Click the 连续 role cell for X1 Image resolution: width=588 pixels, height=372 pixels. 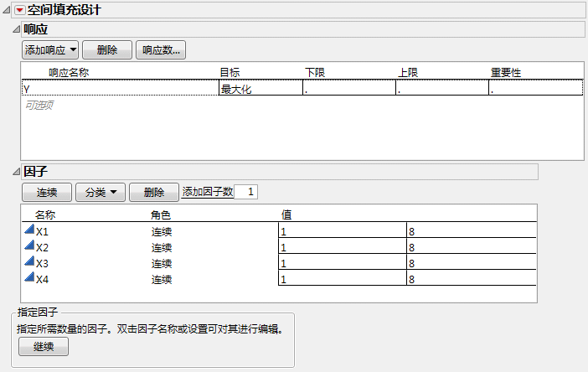(x=162, y=232)
